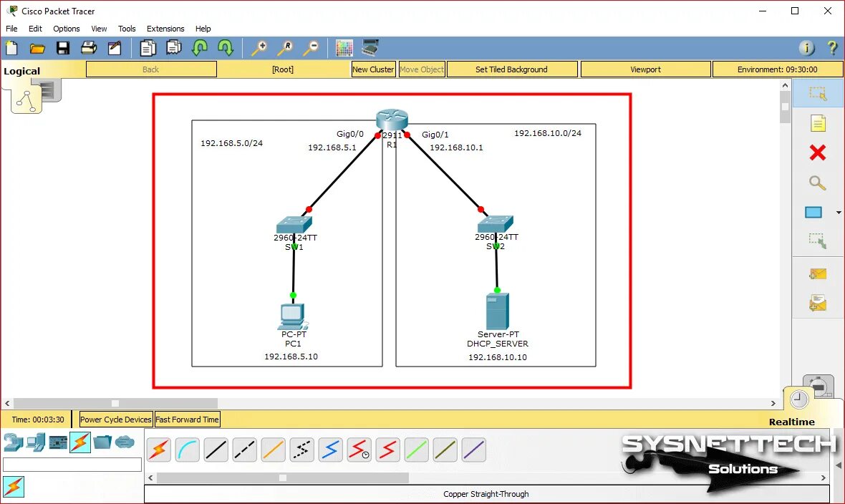Click Fast Forward Time

[x=187, y=420]
